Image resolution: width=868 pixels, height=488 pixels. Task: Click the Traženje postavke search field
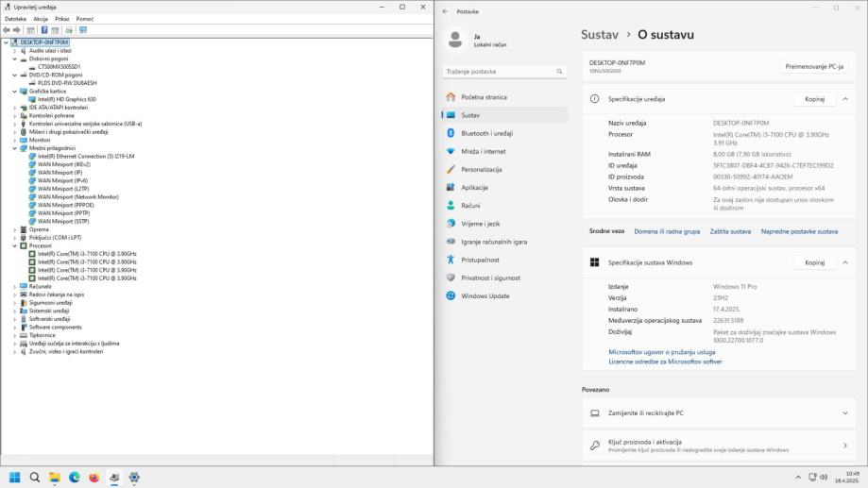(x=504, y=72)
